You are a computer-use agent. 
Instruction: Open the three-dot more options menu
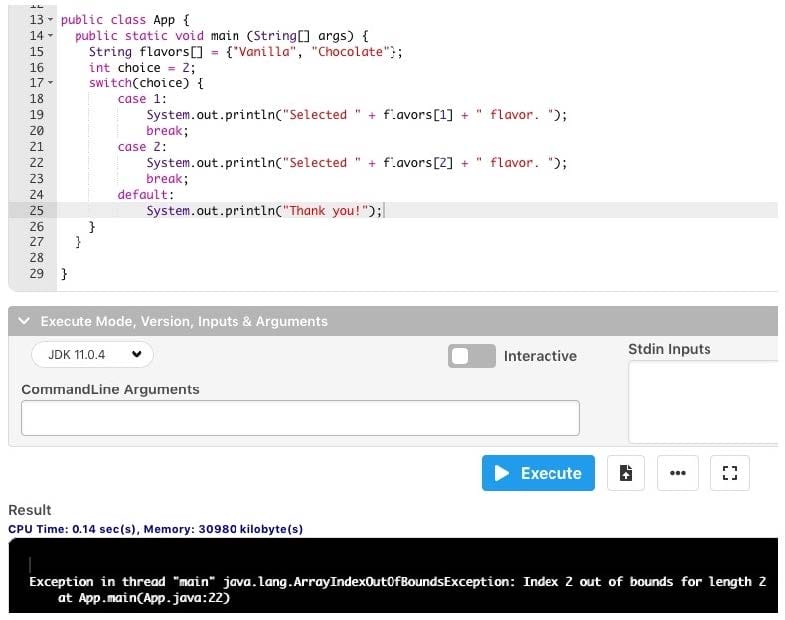[x=677, y=473]
